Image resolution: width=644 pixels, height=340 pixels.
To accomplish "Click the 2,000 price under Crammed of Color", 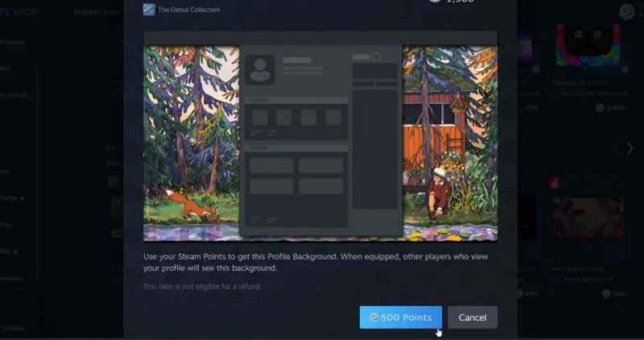I will [610, 108].
